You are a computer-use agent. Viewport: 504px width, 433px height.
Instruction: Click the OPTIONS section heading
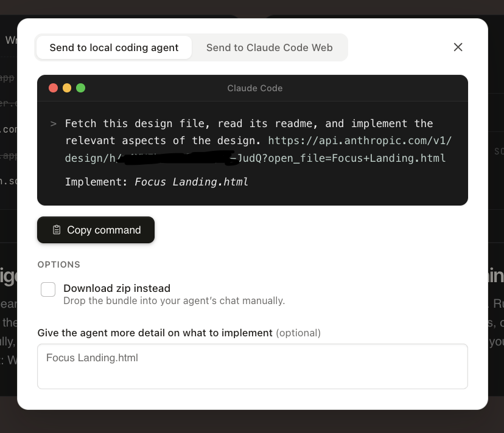pos(58,265)
